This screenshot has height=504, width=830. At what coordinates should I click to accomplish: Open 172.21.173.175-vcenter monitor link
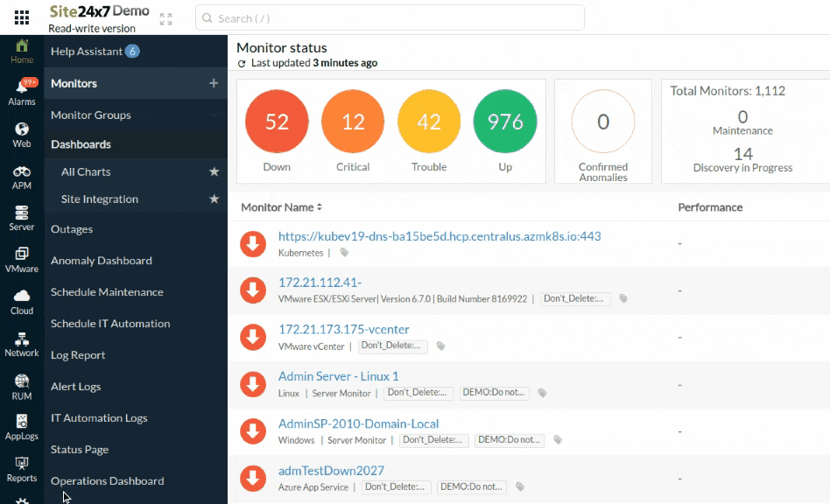pos(343,330)
